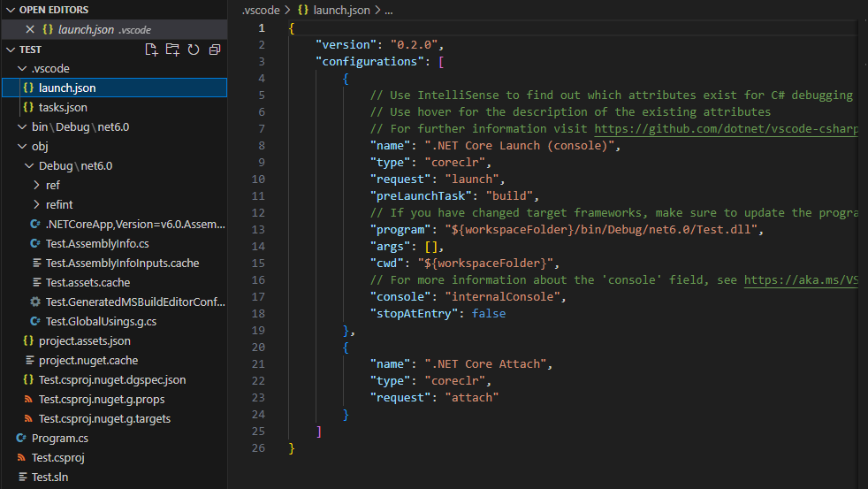Expand the ref folder
Screen dimensions: 868x489
click(x=36, y=185)
